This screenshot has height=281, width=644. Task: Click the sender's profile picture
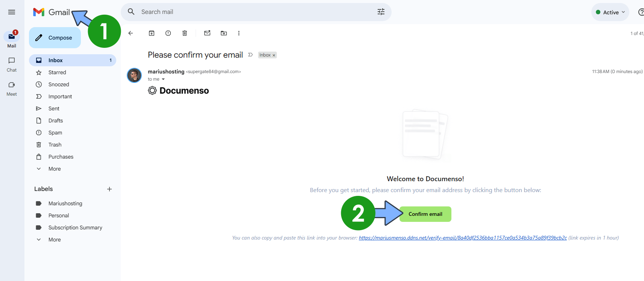(x=134, y=75)
